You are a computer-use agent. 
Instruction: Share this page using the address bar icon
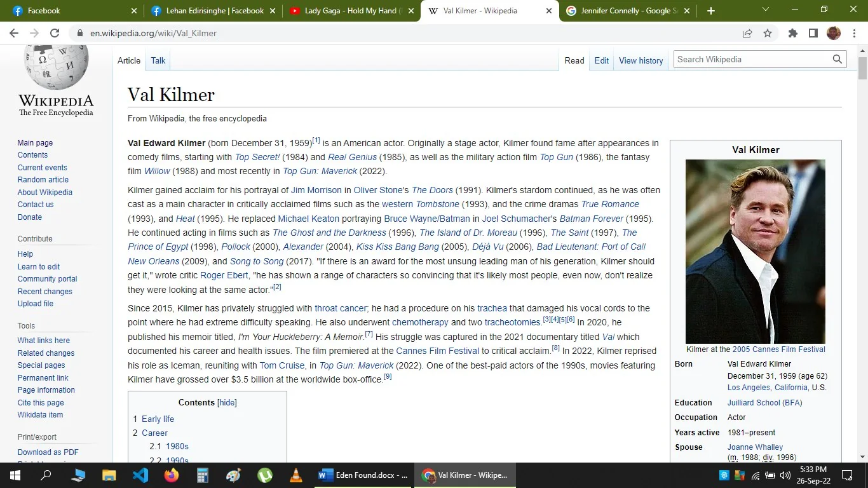pos(747,33)
